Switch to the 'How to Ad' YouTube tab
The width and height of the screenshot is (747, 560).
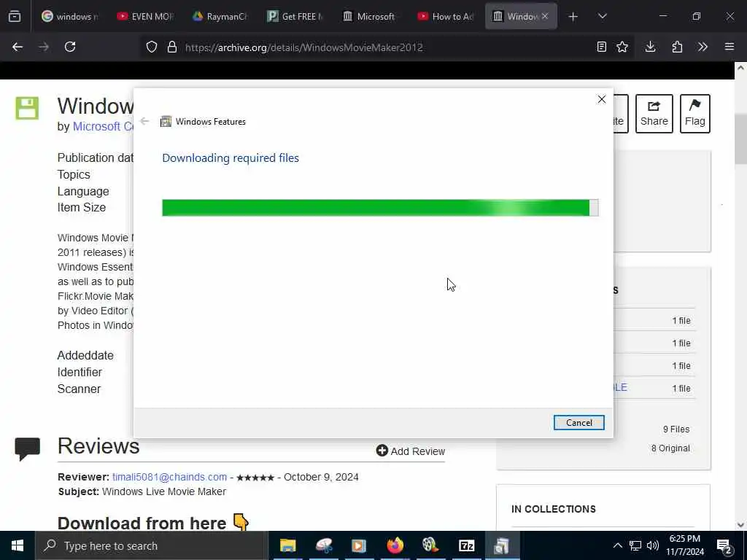pyautogui.click(x=447, y=16)
